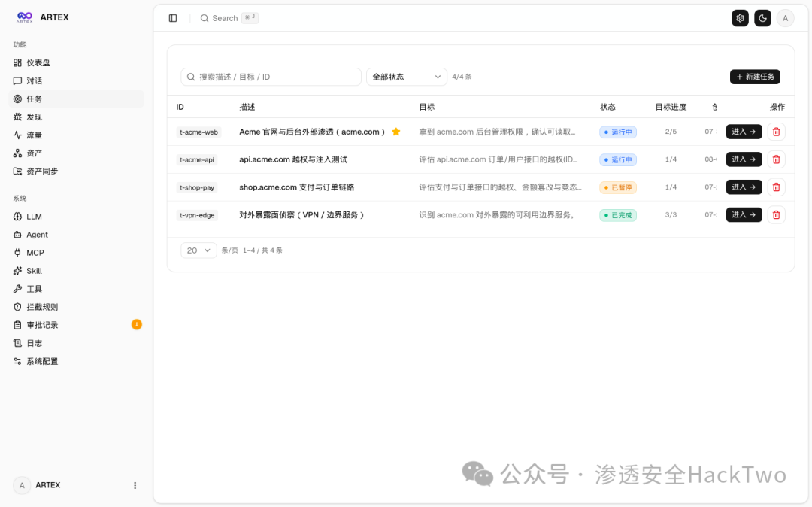Click the 2/5 progress value
The image size is (812, 507).
click(x=671, y=132)
